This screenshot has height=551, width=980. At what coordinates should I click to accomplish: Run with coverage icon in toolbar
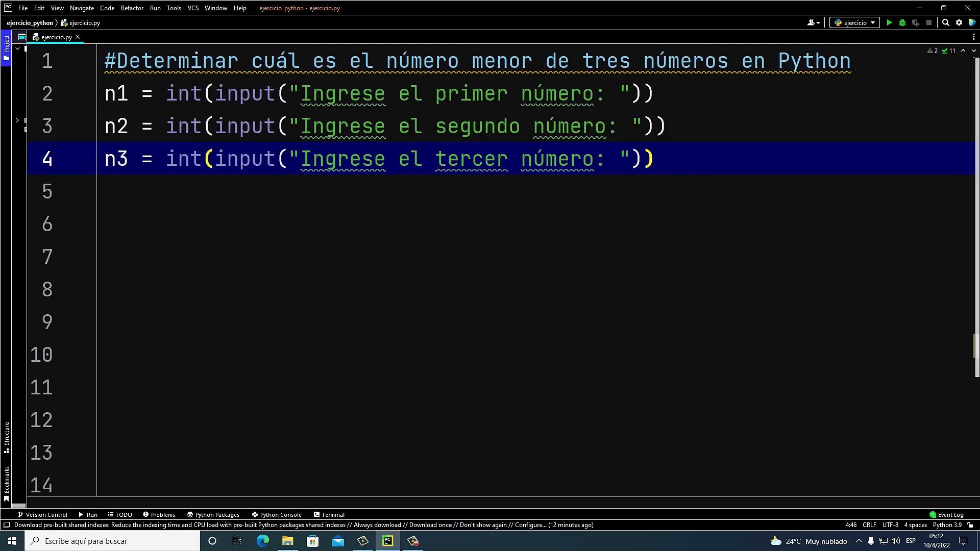[x=916, y=22]
